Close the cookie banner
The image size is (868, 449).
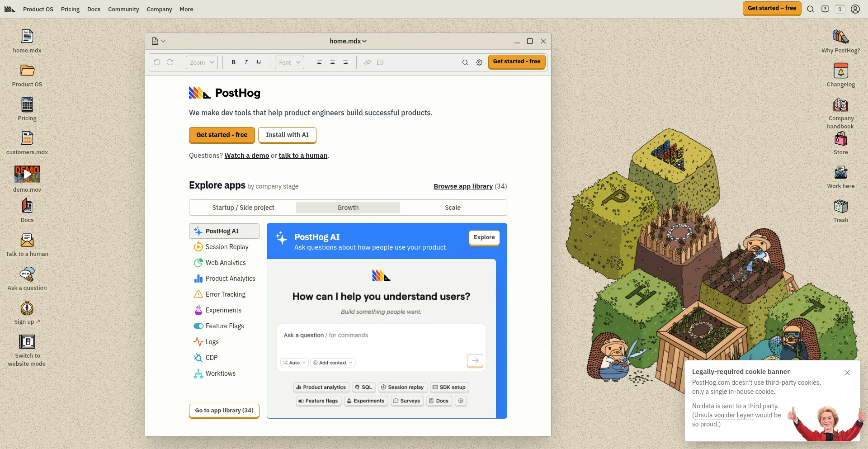(x=847, y=373)
